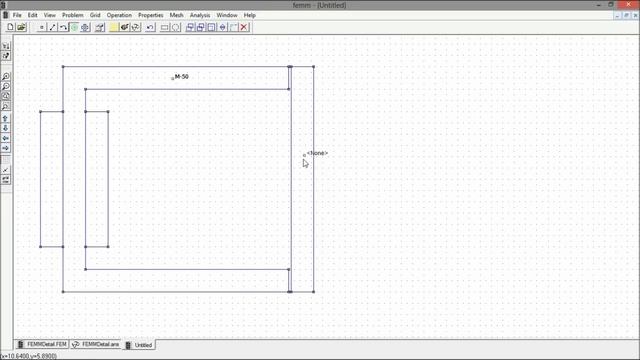Viewport: 640px width, 360px height.
Task: Select the block label tool
Action: [74, 27]
